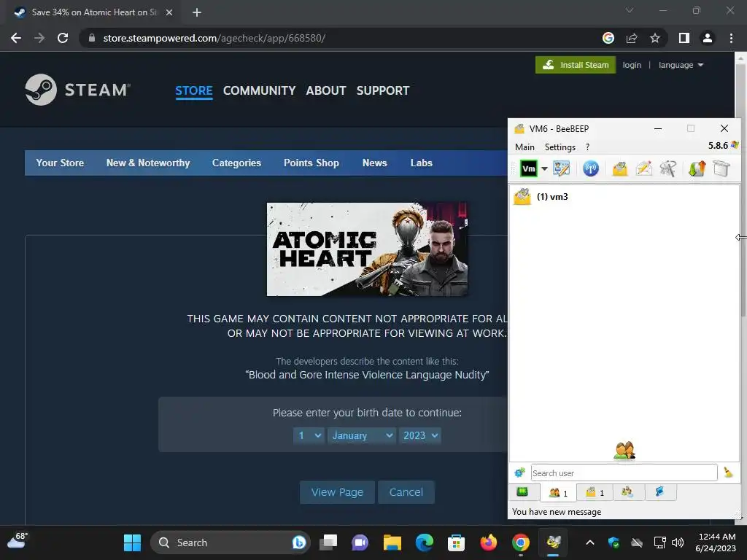Click the large users icon above search bar
Viewport: 747px width, 560px height.
point(624,450)
